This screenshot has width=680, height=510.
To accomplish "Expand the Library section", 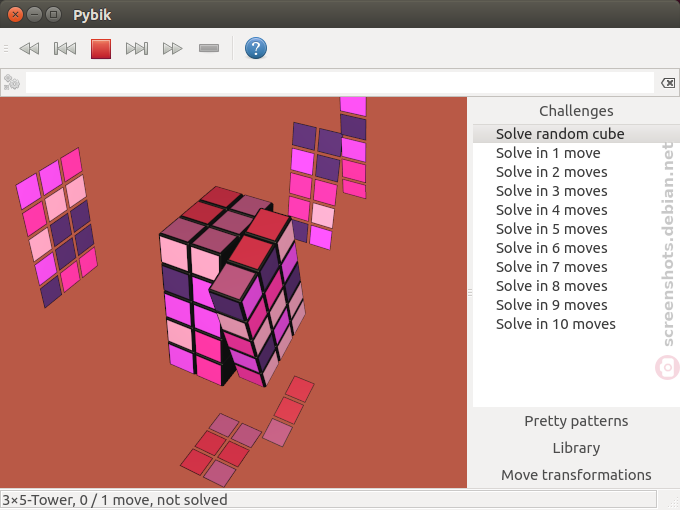I will pyautogui.click(x=576, y=448).
